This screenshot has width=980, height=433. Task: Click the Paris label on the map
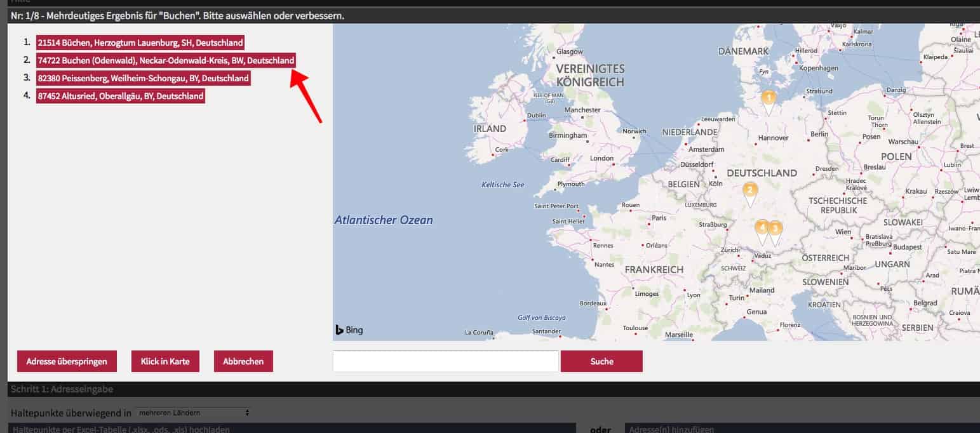[x=659, y=218]
